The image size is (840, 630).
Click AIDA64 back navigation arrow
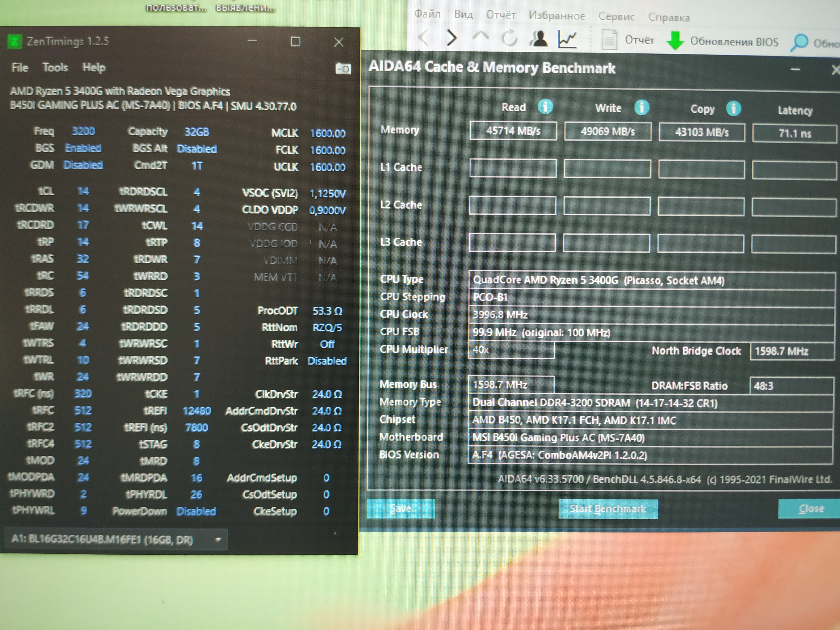pos(424,38)
